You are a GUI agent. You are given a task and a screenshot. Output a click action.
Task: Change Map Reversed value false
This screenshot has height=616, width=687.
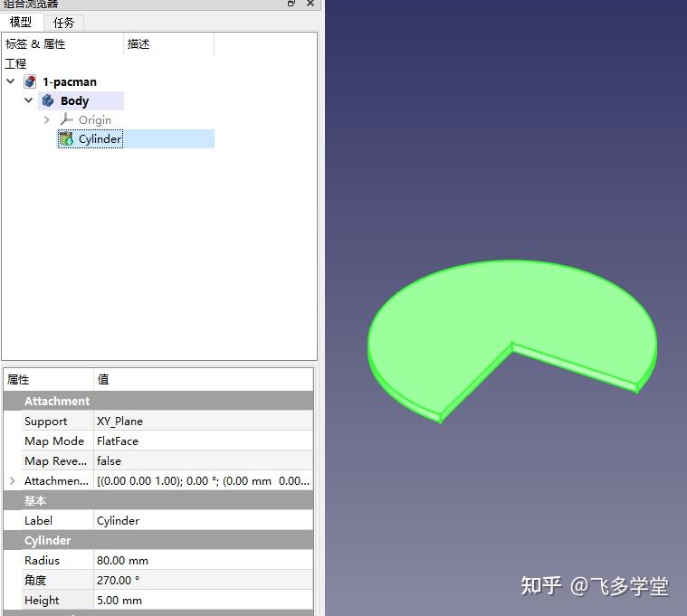[x=204, y=460]
